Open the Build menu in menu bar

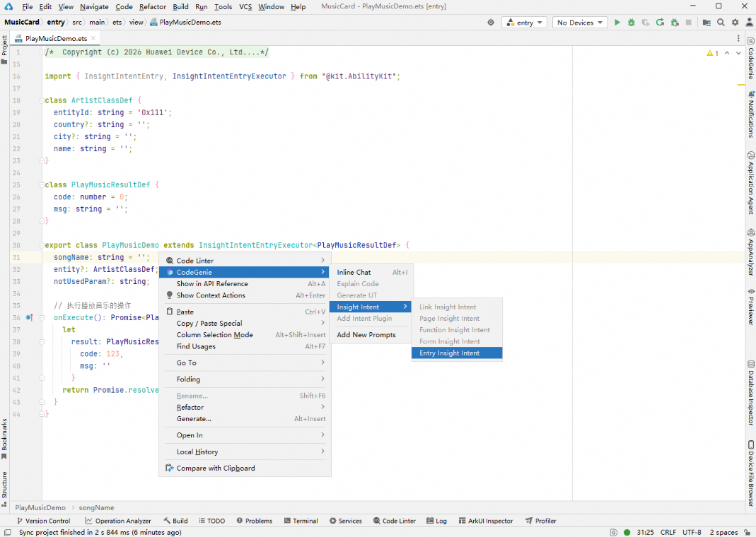[x=180, y=6]
